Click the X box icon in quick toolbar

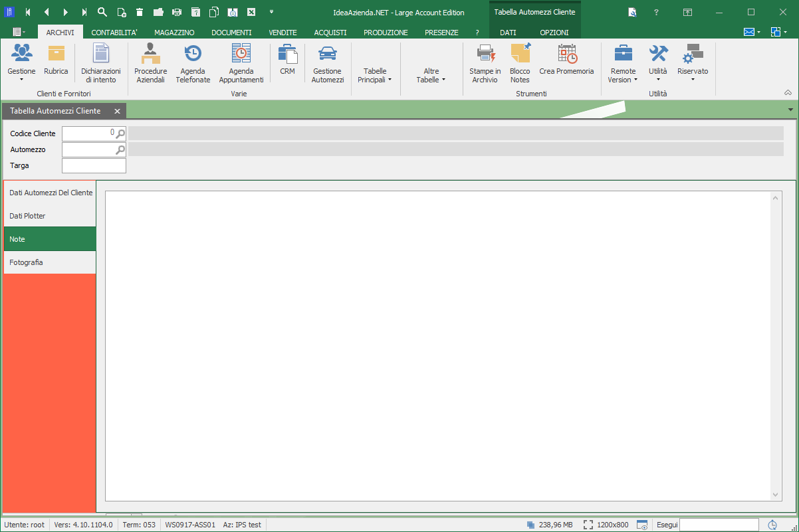[x=251, y=12]
